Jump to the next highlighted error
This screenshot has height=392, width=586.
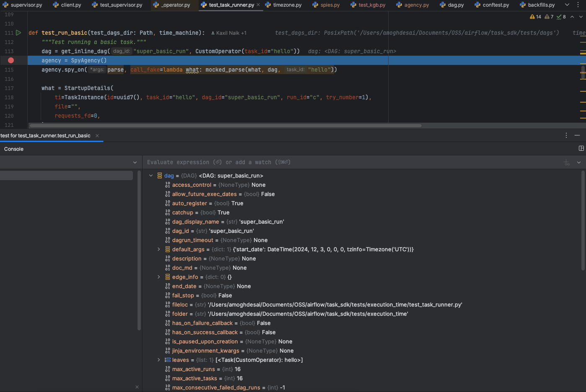click(x=581, y=17)
